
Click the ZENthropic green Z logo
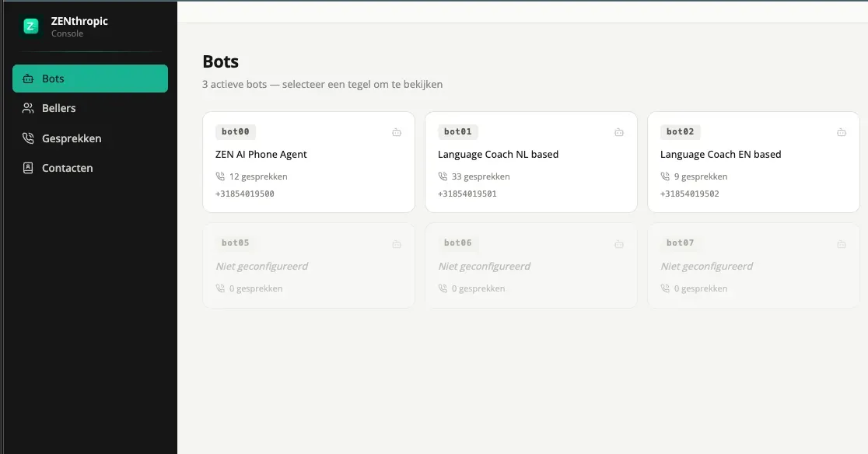pyautogui.click(x=31, y=26)
